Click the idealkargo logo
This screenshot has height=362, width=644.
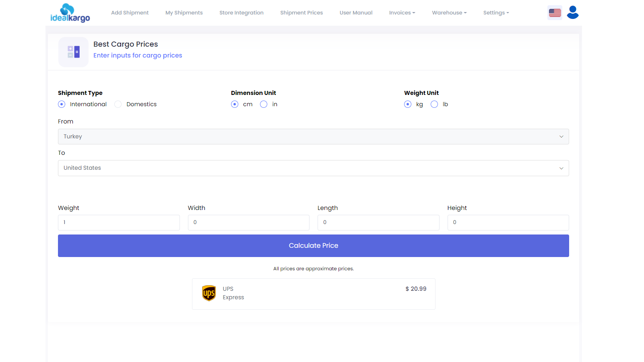pyautogui.click(x=70, y=13)
